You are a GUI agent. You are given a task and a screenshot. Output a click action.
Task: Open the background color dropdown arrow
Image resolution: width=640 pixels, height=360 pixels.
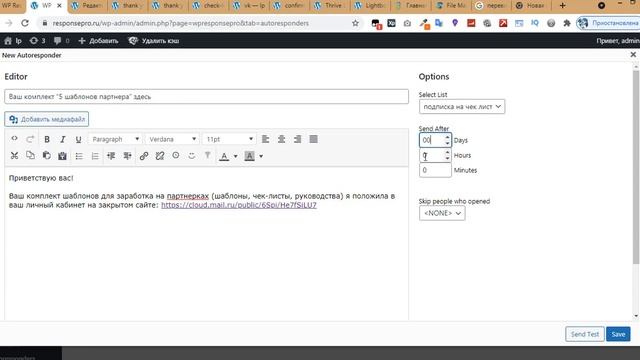pos(261,156)
